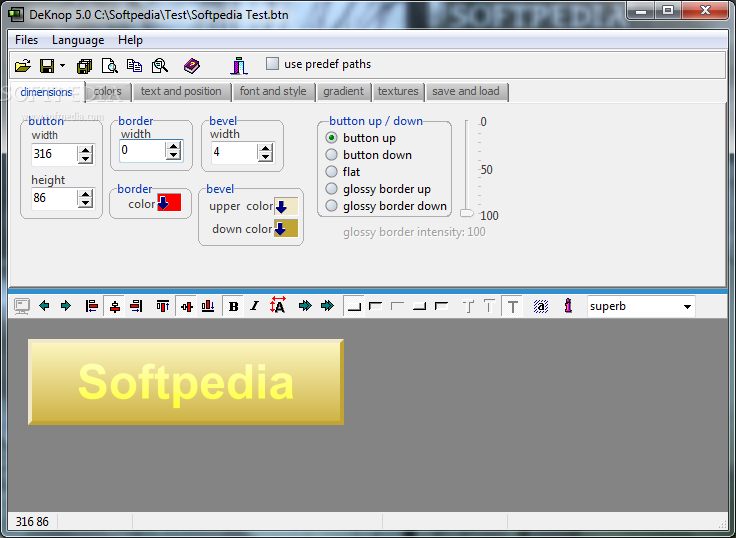Select the glossy border up option
This screenshot has height=538, width=736.
click(331, 189)
